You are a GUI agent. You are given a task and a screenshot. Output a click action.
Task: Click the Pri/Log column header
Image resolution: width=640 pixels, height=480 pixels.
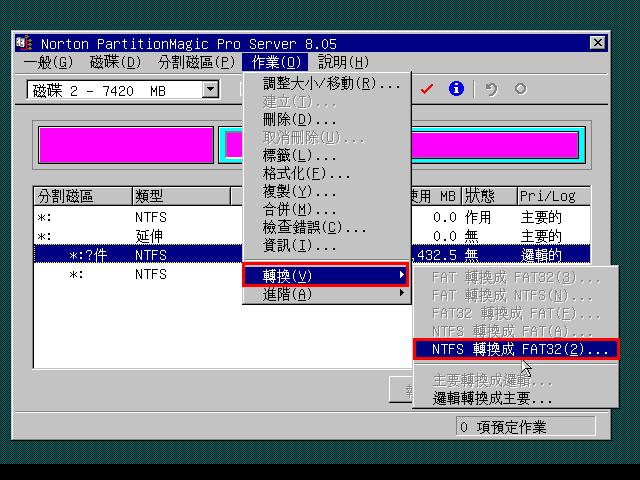click(x=554, y=196)
